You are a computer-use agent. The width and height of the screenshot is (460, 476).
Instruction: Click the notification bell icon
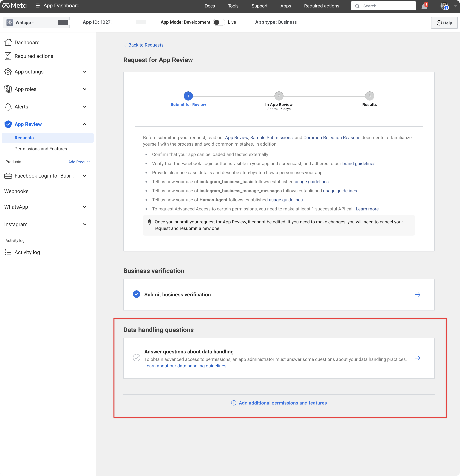click(424, 6)
